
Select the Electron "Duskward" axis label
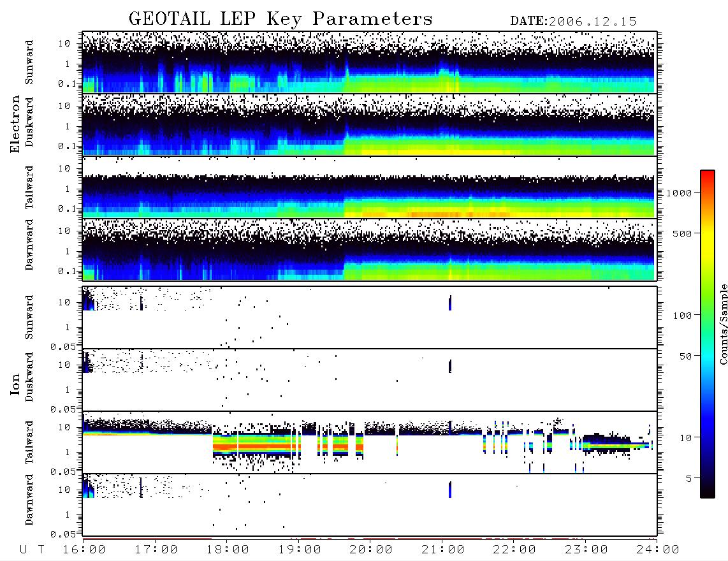coord(29,122)
